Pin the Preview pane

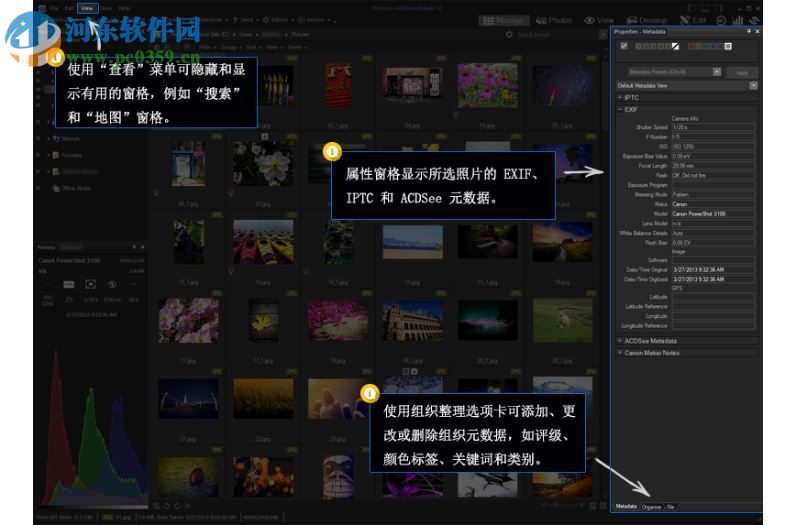click(x=134, y=247)
